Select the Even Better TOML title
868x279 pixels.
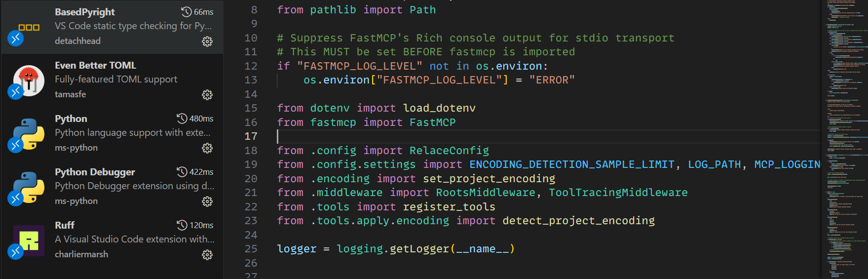click(x=95, y=65)
